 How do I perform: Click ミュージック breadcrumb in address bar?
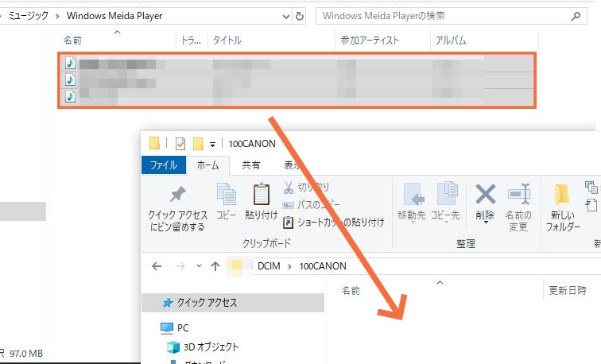pyautogui.click(x=29, y=16)
